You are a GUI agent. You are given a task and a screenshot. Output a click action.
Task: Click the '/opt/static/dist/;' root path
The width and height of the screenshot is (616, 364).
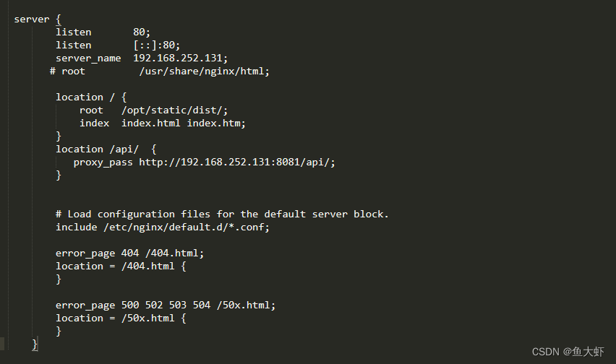[x=174, y=110]
